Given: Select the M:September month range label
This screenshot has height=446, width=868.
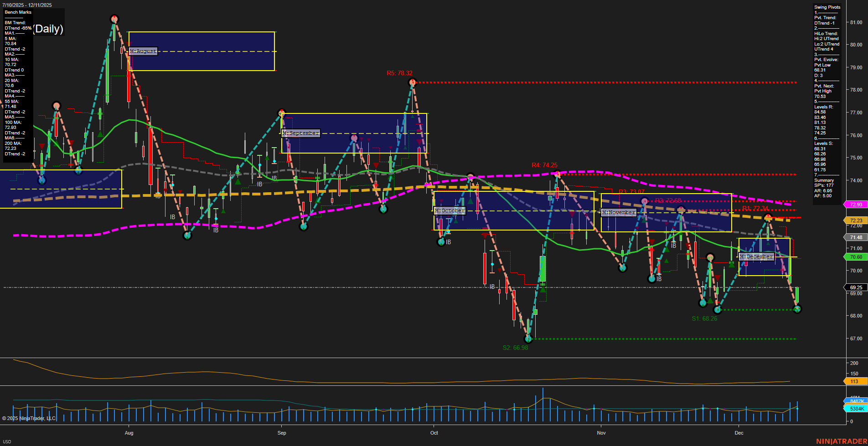Looking at the screenshot, I should coord(301,133).
